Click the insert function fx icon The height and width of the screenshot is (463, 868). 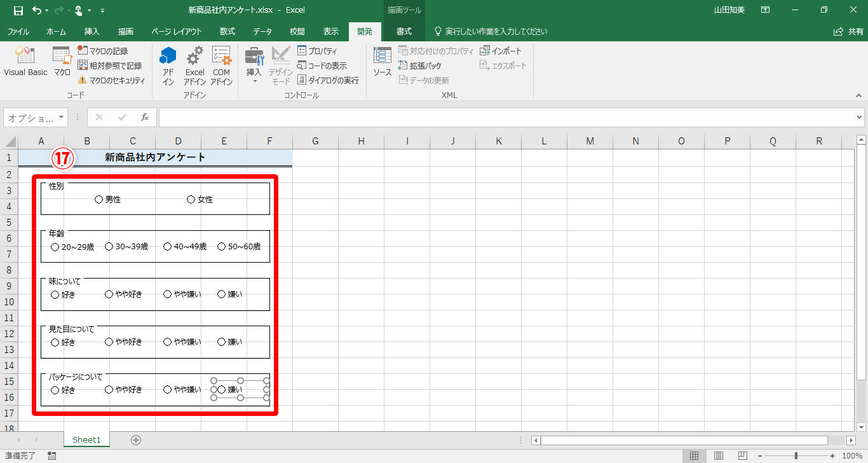point(145,117)
